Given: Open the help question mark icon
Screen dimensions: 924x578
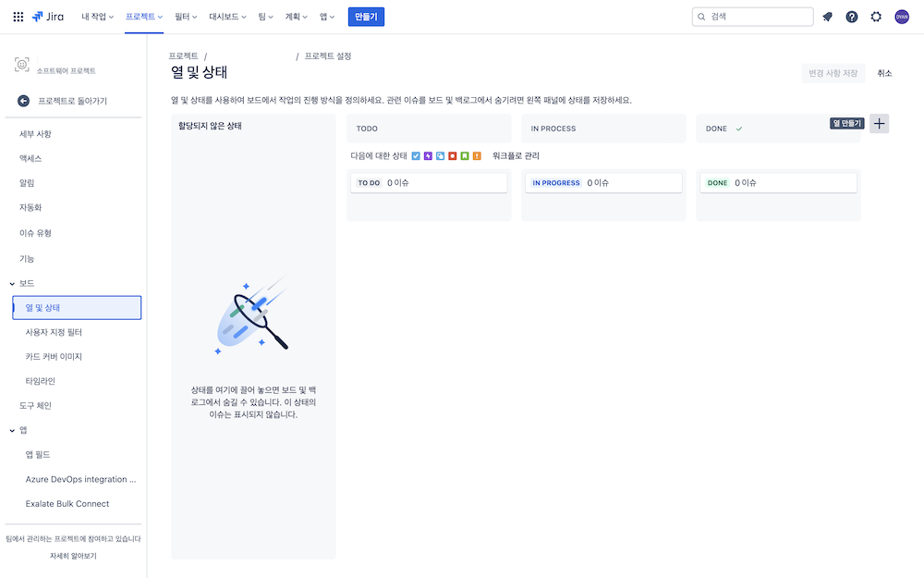Looking at the screenshot, I should [852, 17].
